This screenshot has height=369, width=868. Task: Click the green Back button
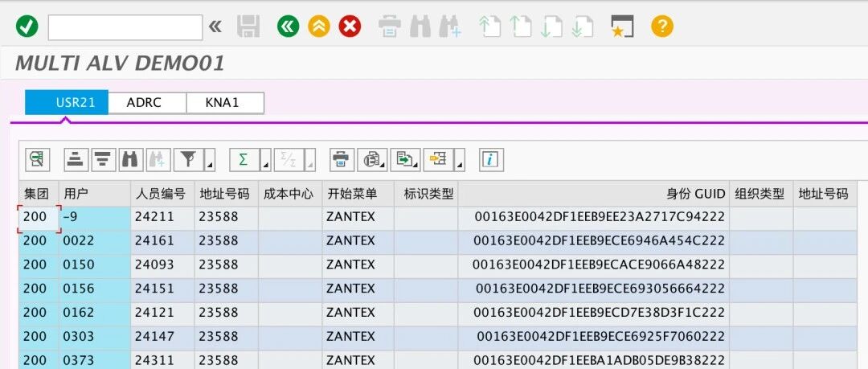[x=288, y=26]
